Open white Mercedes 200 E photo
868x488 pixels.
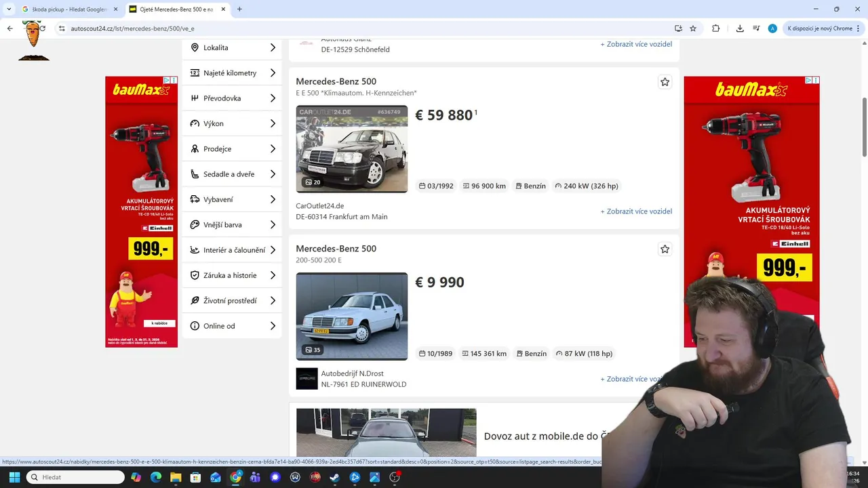(352, 317)
